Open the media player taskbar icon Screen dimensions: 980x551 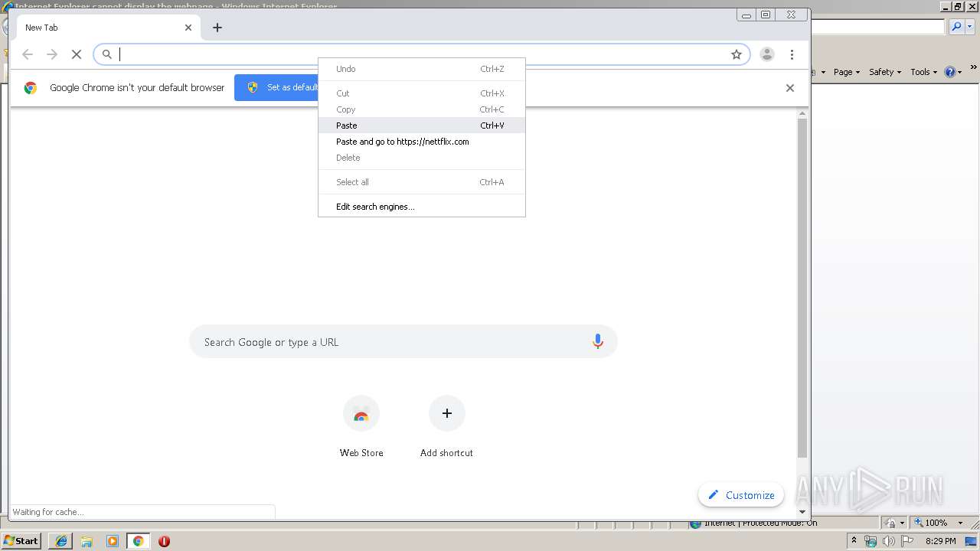pyautogui.click(x=113, y=541)
